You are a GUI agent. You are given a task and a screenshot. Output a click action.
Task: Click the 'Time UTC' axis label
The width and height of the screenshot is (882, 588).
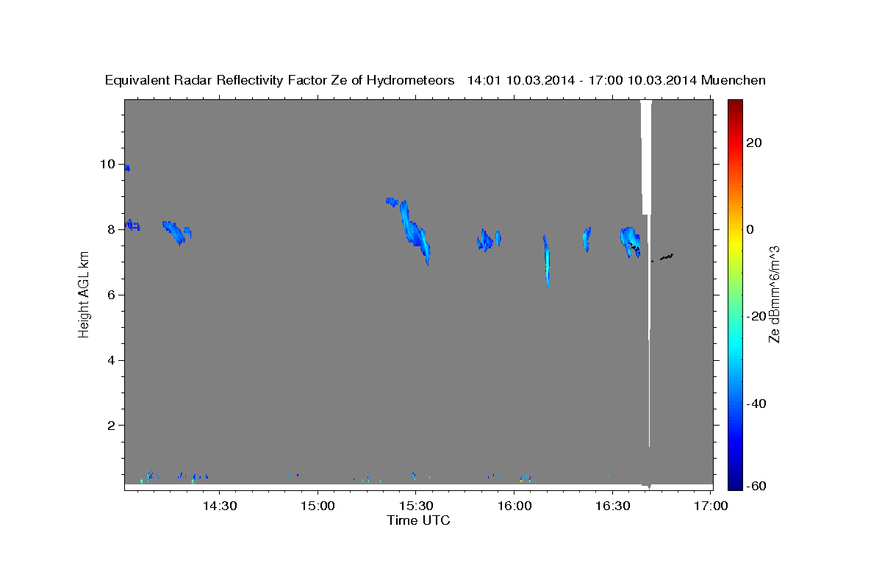coord(418,520)
